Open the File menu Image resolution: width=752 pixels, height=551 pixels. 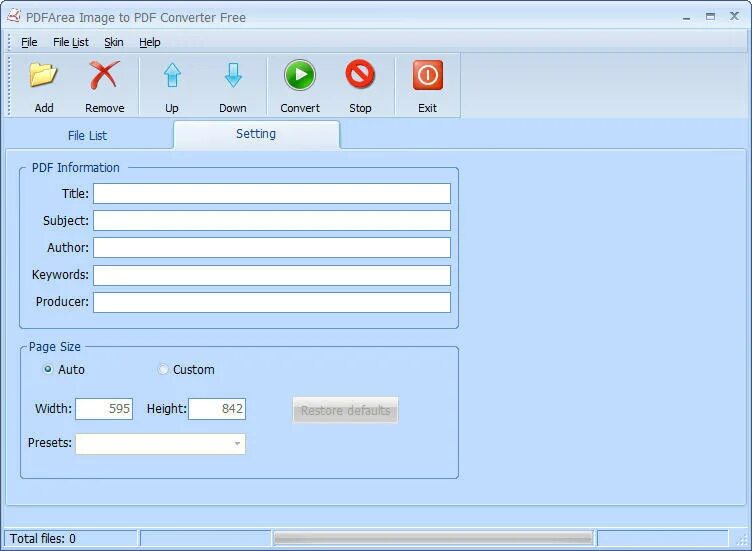(29, 42)
